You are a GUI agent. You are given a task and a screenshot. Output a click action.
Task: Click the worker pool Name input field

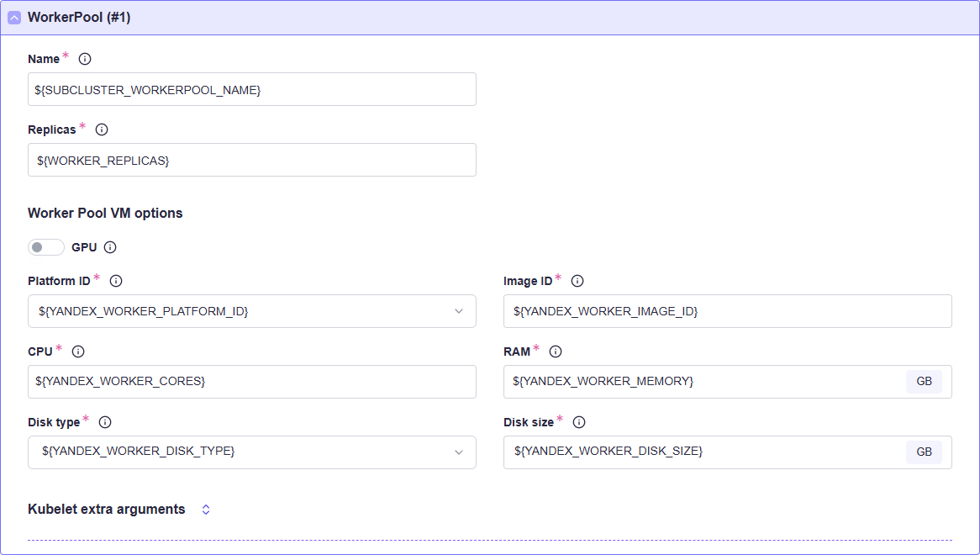coord(251,89)
